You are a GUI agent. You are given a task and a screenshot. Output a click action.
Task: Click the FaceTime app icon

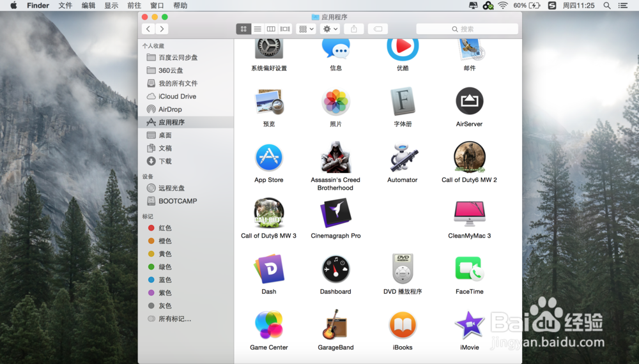[x=470, y=269]
